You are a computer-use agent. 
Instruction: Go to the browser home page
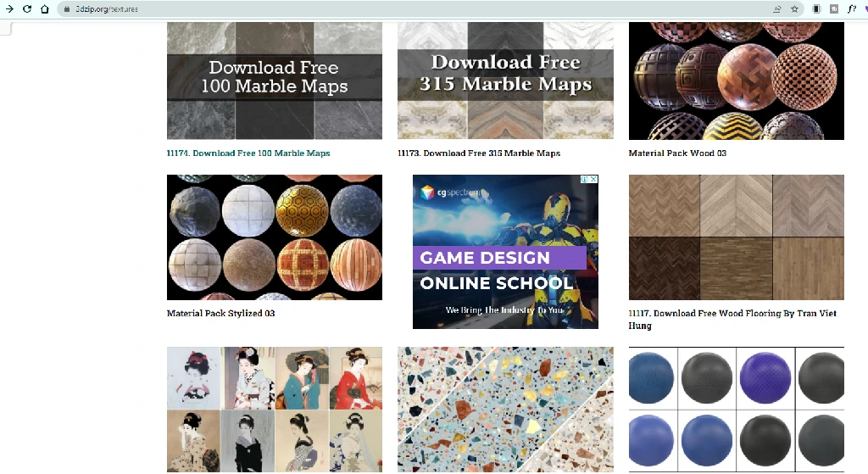pyautogui.click(x=44, y=8)
